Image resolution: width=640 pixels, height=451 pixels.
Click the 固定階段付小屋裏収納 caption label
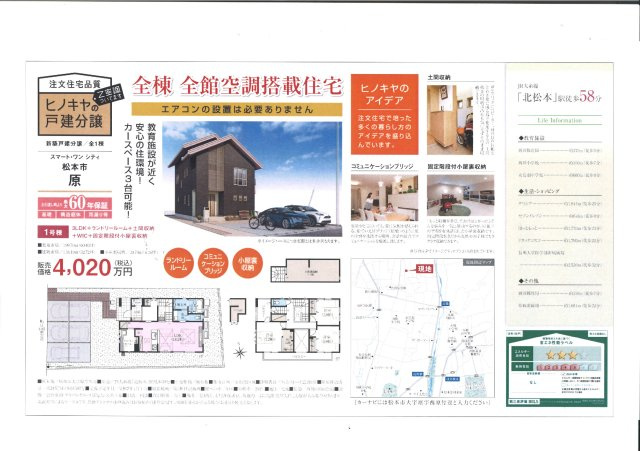[x=457, y=167]
